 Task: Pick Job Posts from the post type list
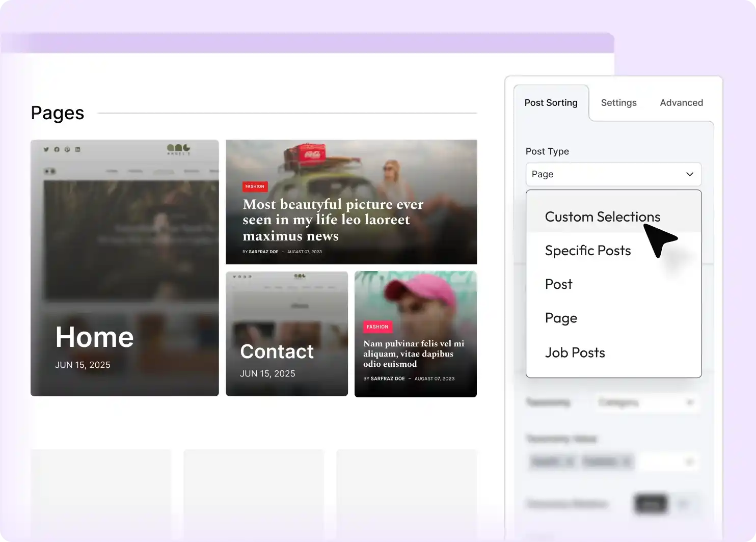(x=575, y=353)
